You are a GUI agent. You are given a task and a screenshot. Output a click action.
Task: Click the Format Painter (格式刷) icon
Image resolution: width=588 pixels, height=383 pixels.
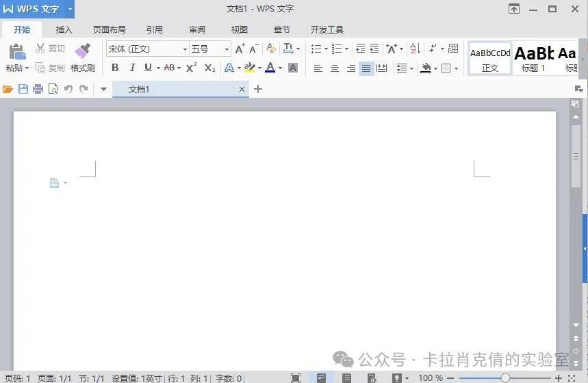[82, 51]
